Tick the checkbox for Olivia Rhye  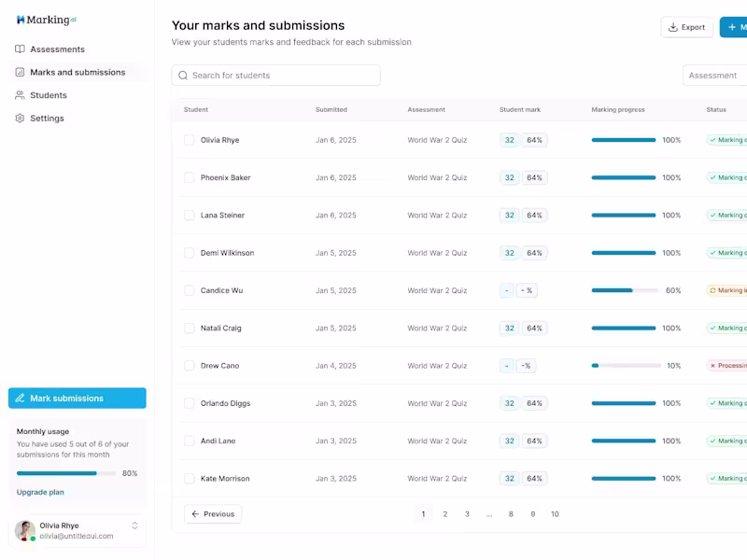[189, 140]
